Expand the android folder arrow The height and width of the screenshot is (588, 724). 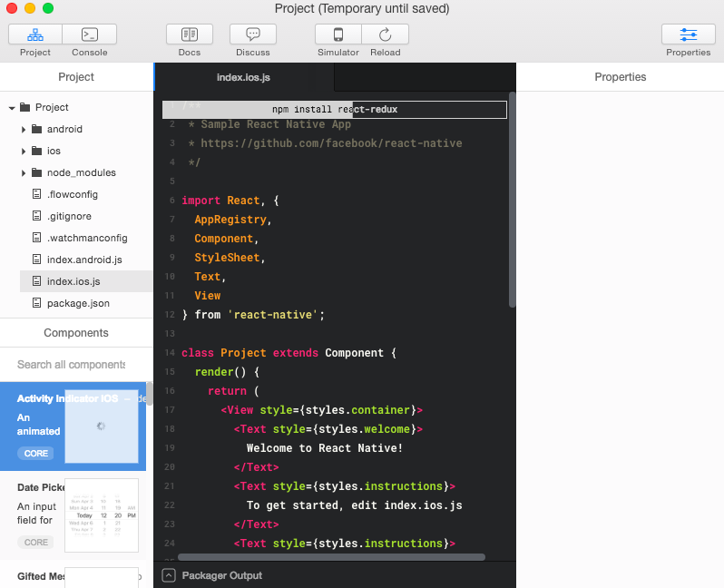(x=24, y=130)
